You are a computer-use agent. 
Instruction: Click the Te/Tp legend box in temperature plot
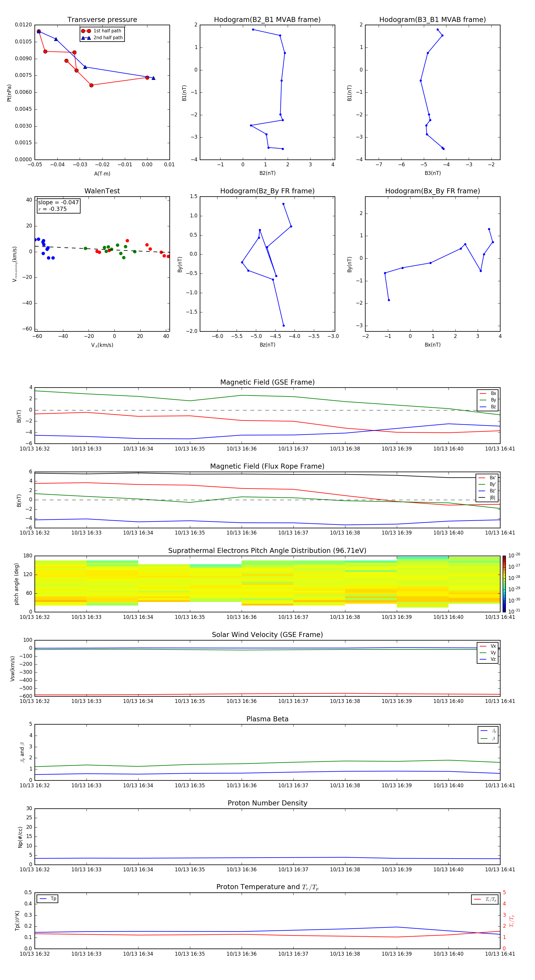(485, 899)
